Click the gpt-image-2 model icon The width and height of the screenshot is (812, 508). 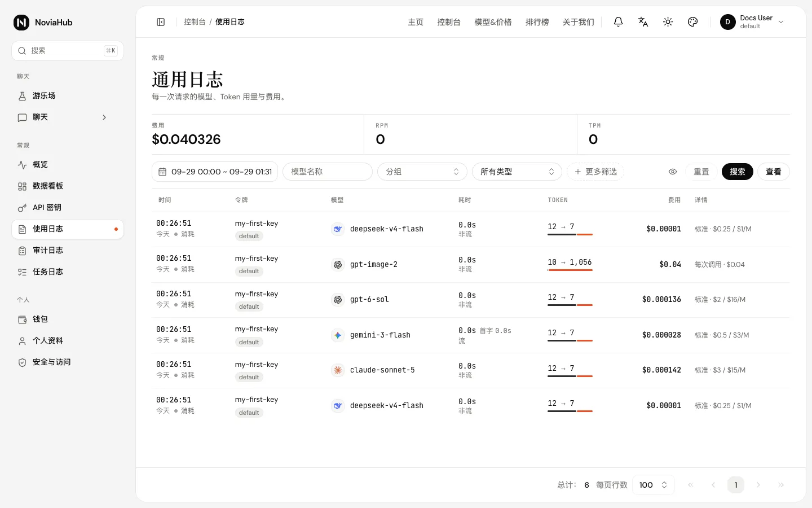point(338,265)
